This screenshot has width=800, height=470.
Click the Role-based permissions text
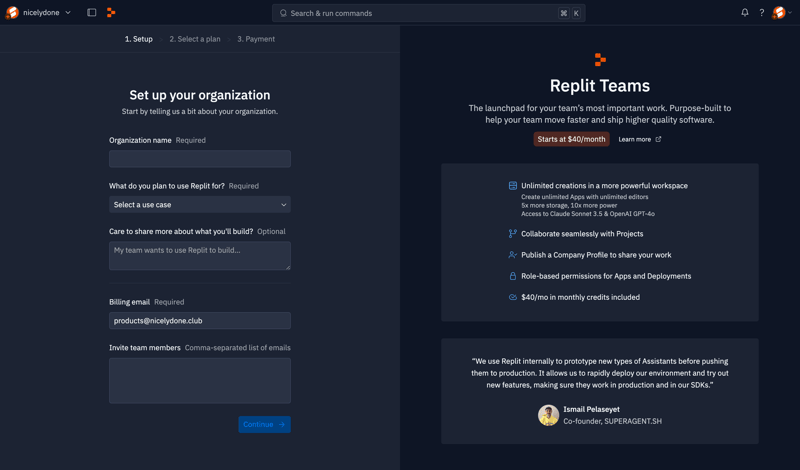606,276
